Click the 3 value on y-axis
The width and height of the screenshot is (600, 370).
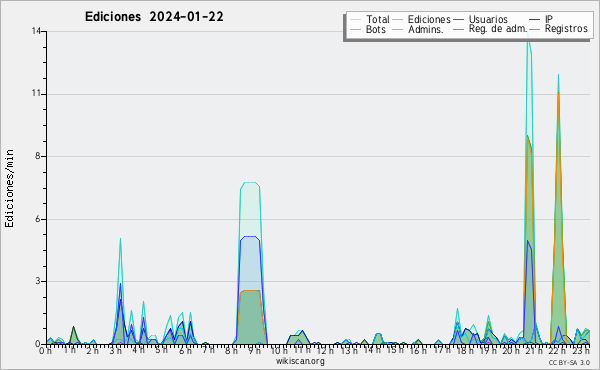(39, 281)
